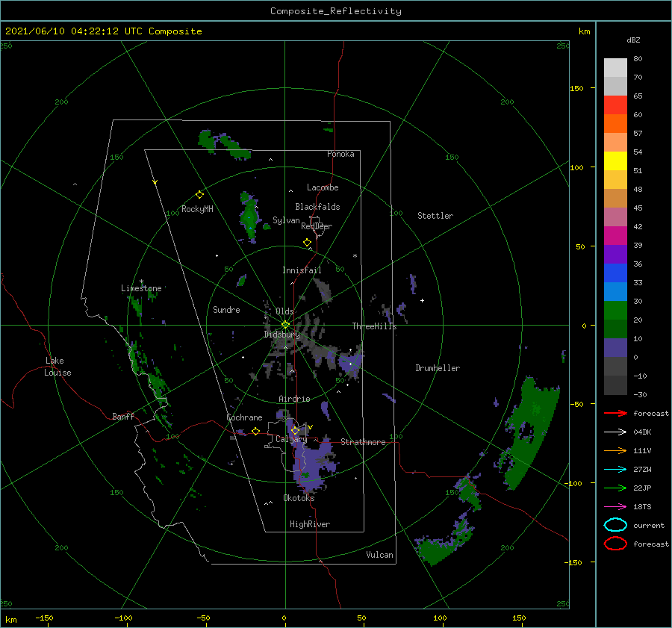Click the RedDeer city label

tap(317, 226)
